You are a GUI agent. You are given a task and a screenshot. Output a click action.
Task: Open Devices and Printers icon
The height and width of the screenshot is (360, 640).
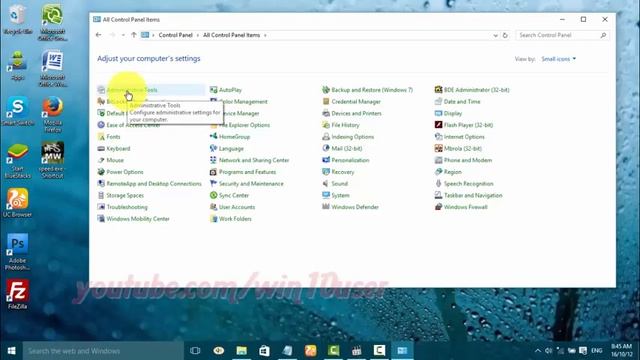coord(326,113)
